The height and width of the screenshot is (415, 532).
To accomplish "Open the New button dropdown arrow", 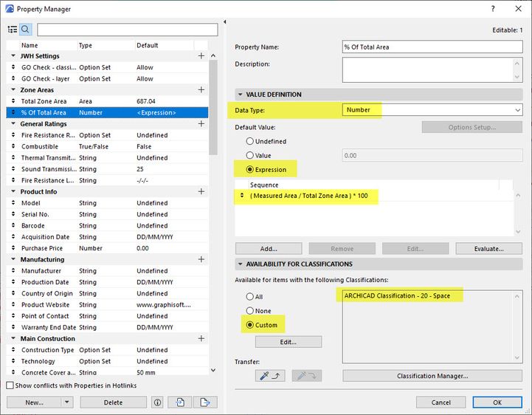I will coord(67,402).
